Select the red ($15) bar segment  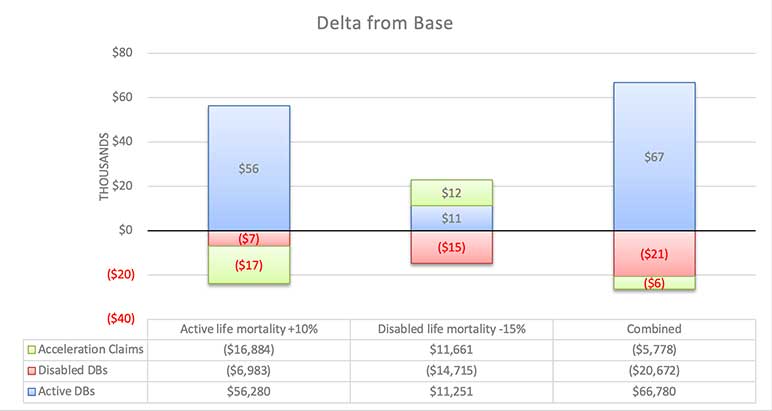[x=451, y=247]
